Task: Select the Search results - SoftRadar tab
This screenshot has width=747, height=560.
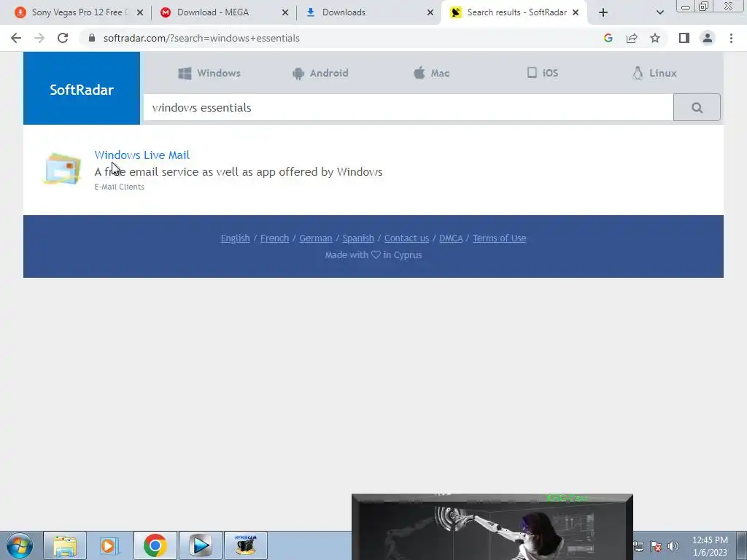Action: pos(514,12)
